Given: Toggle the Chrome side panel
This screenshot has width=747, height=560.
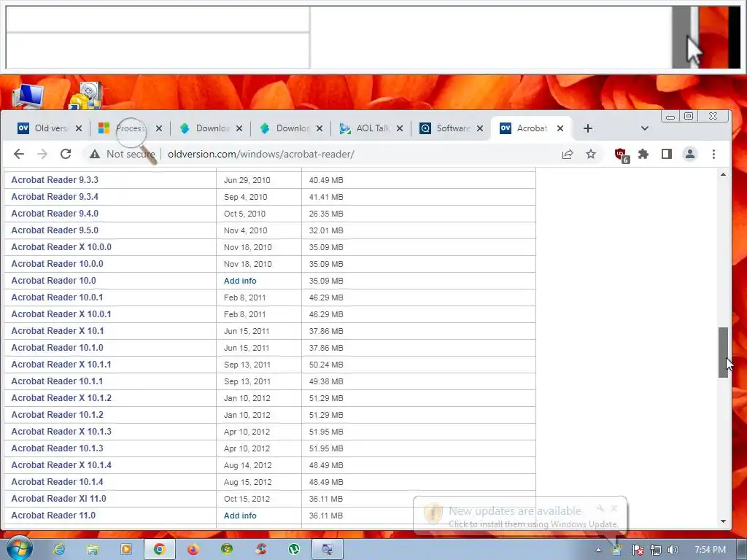Looking at the screenshot, I should [667, 154].
